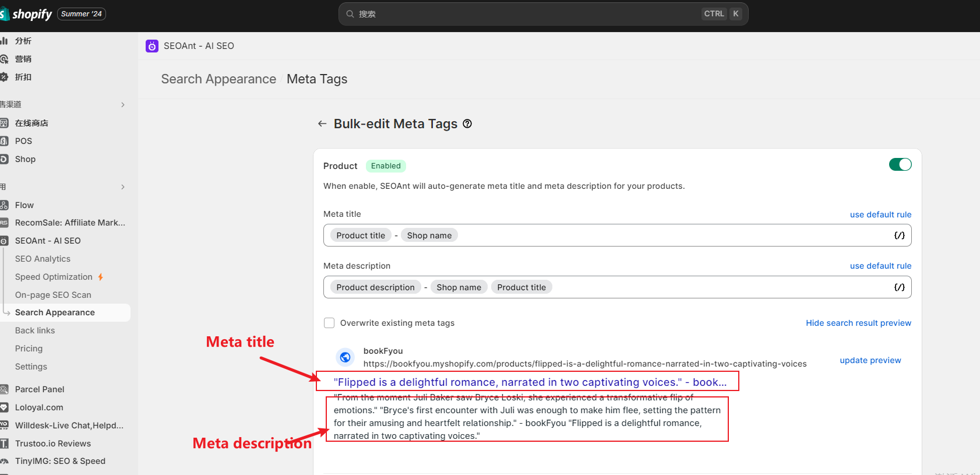Click inside the Meta title rule field

[x=618, y=235]
